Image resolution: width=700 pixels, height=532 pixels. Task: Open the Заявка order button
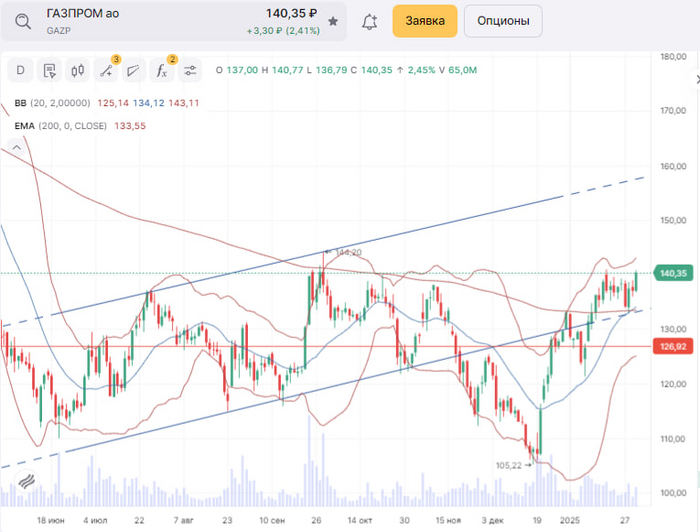click(425, 21)
